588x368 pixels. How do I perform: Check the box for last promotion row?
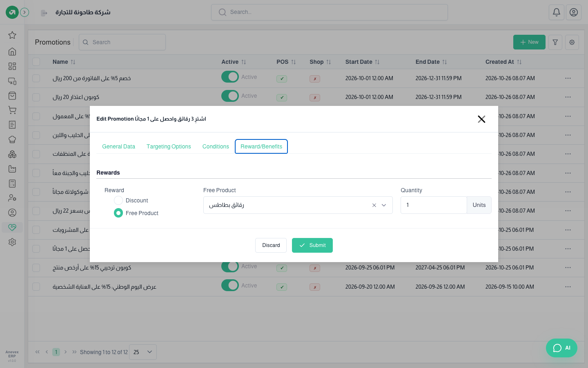point(36,287)
